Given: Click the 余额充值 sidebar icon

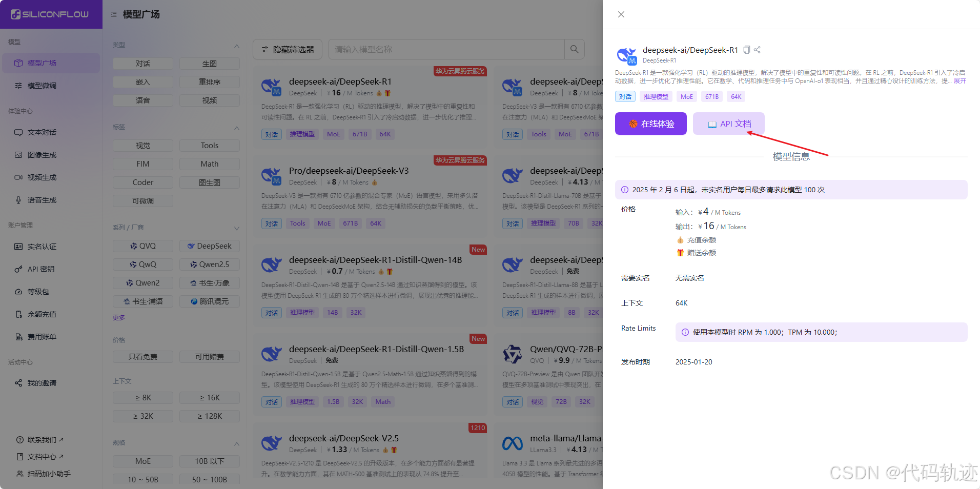Looking at the screenshot, I should click(18, 314).
